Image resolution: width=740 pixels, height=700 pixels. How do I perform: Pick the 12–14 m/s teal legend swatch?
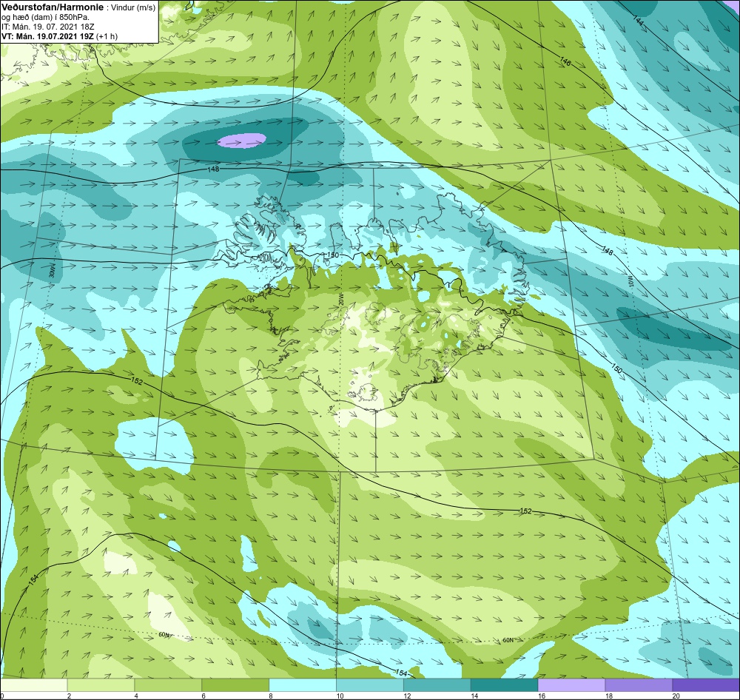(x=437, y=685)
